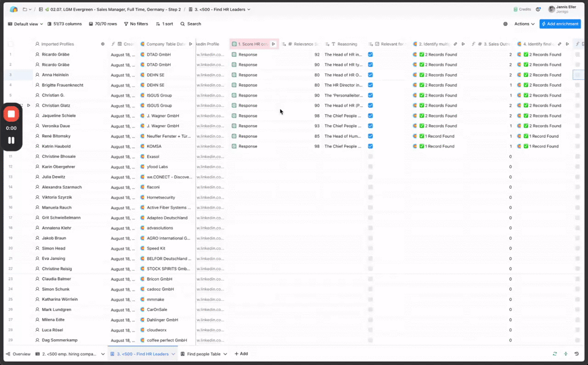Open the Default view dropdown
This screenshot has width=588, height=365.
click(x=25, y=24)
